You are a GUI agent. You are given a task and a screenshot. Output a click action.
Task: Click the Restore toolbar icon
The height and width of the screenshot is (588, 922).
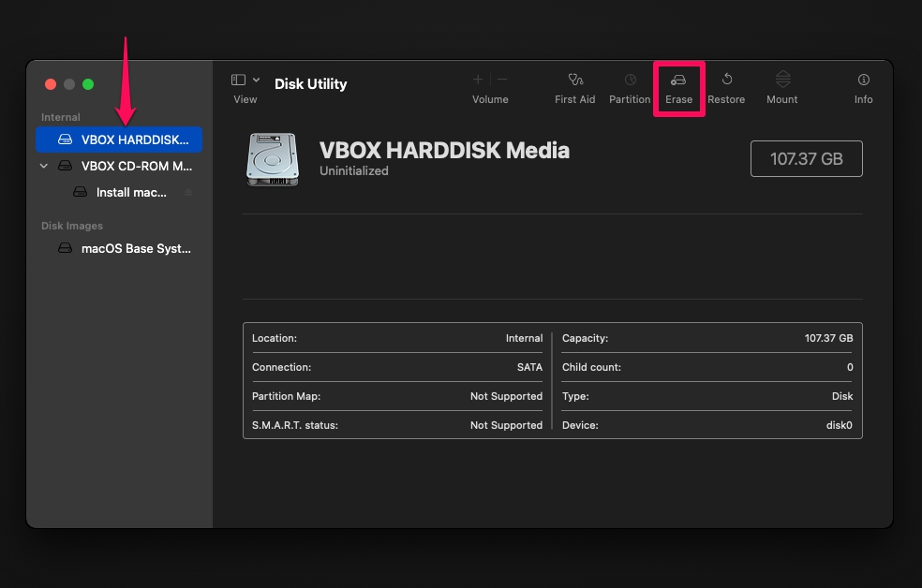[x=727, y=80]
